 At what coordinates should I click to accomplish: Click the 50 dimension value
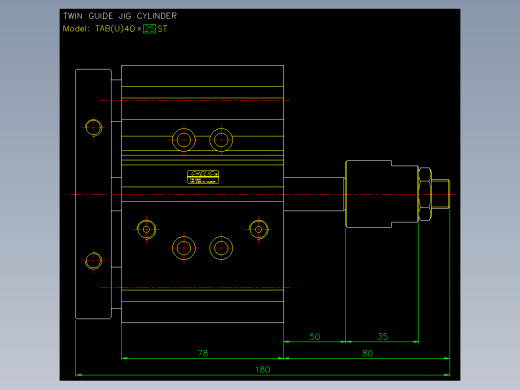[315, 336]
